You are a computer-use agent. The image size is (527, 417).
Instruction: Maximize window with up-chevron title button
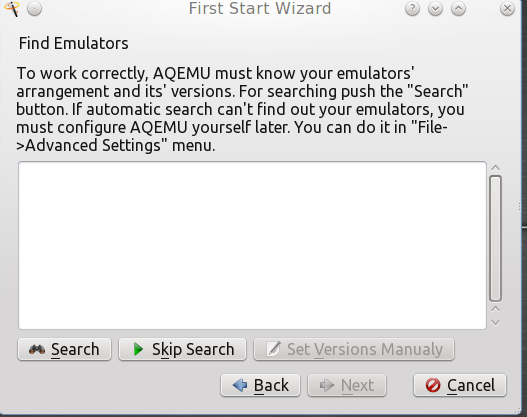(x=458, y=9)
